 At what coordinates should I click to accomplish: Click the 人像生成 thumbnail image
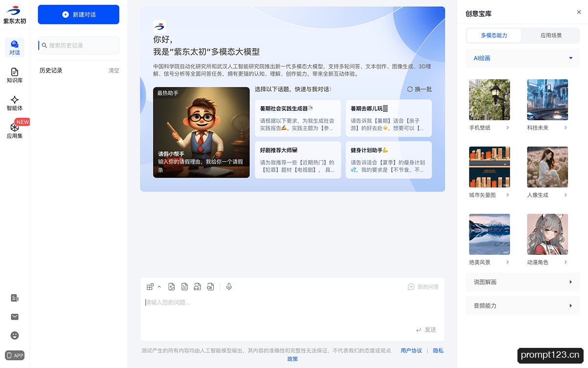tap(547, 167)
